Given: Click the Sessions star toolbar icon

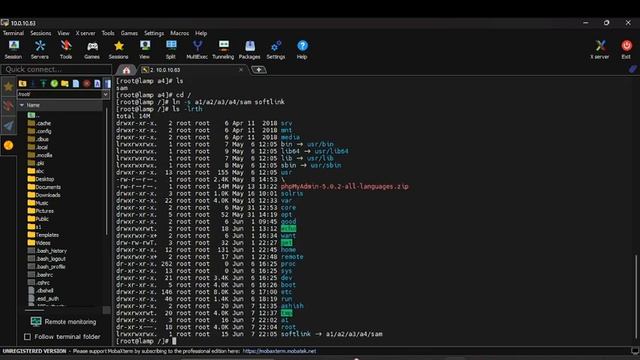Looking at the screenshot, I should [119, 49].
